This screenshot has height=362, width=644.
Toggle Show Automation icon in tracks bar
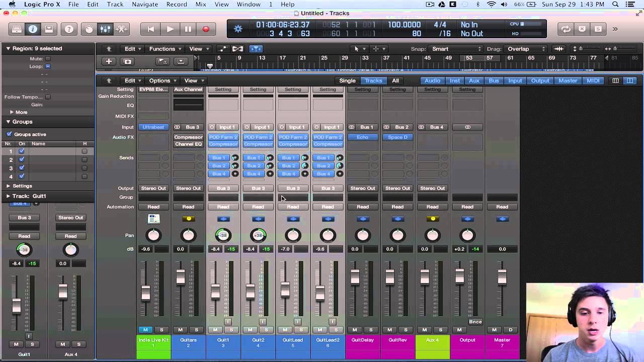pyautogui.click(x=222, y=49)
